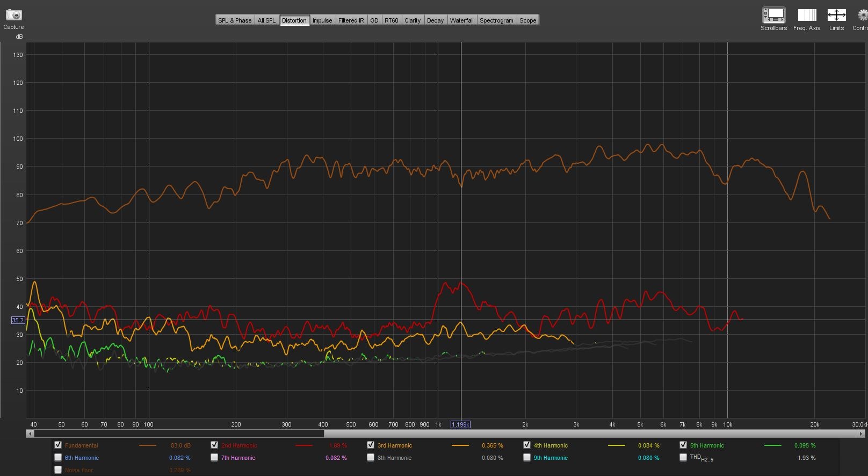Open the Decay tab
868x476 pixels.
coord(436,20)
